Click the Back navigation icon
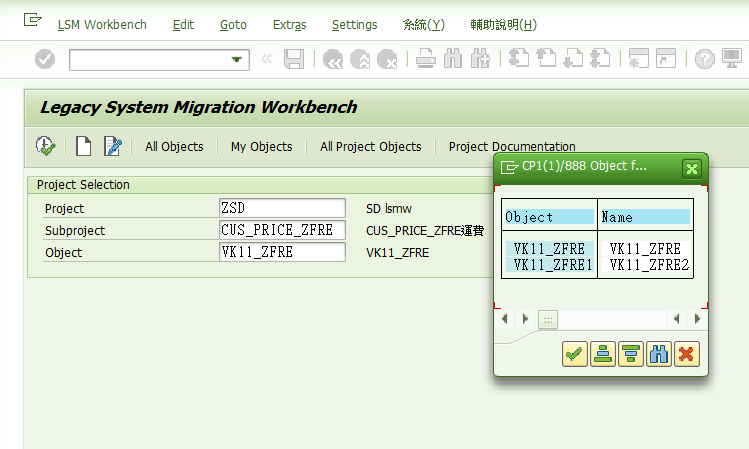 click(x=333, y=59)
